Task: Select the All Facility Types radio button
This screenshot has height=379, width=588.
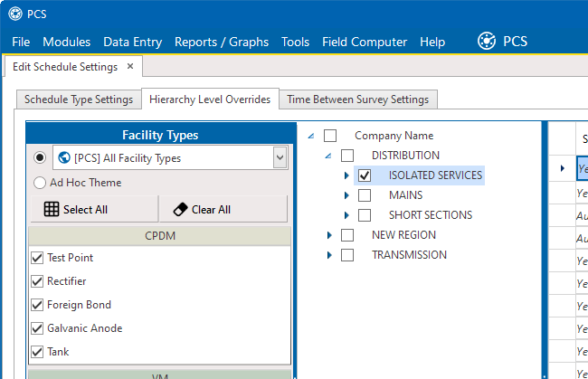Action: click(x=40, y=157)
